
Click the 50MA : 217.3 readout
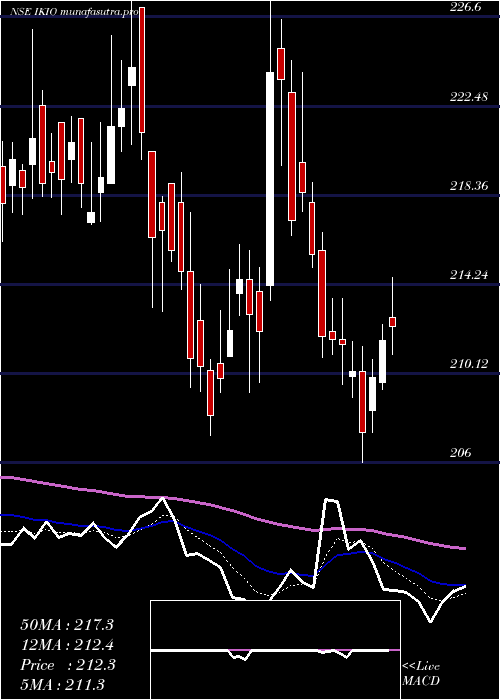(67, 625)
